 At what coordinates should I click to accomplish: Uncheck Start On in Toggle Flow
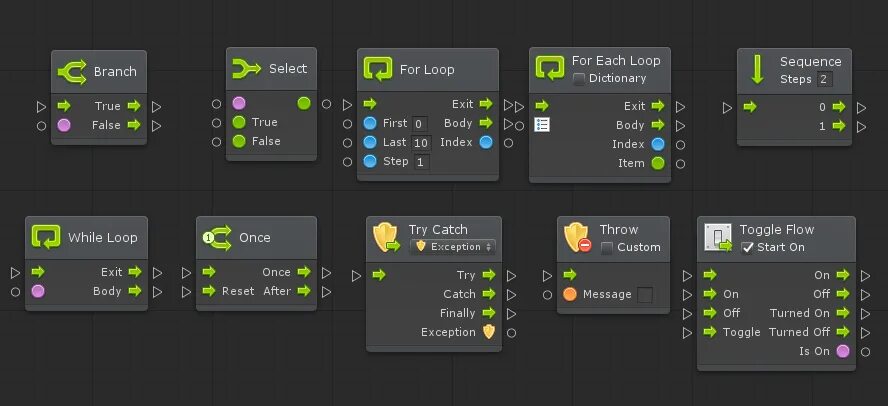pos(748,247)
